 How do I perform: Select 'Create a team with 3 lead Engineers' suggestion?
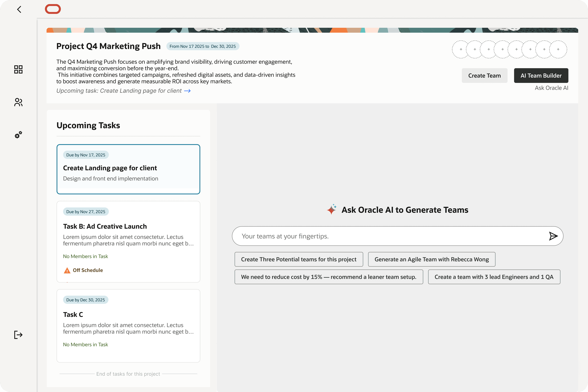coord(494,277)
